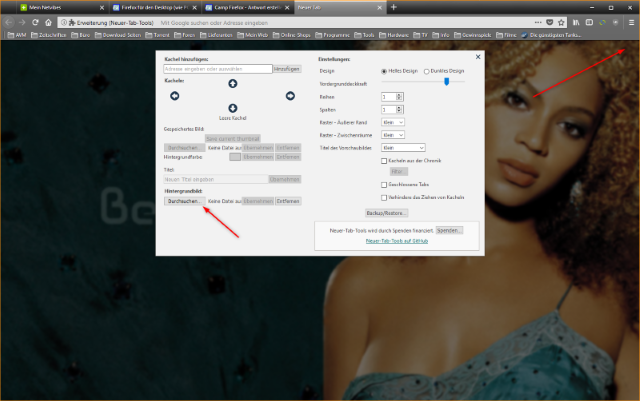Move tile up with the up arrow
Image resolution: width=640 pixels, height=401 pixels.
233,84
